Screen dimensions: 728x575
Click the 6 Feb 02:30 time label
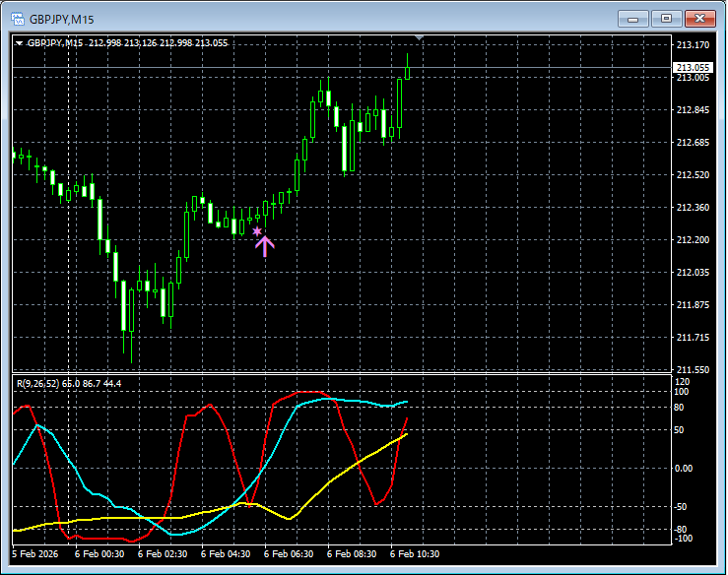pyautogui.click(x=163, y=554)
